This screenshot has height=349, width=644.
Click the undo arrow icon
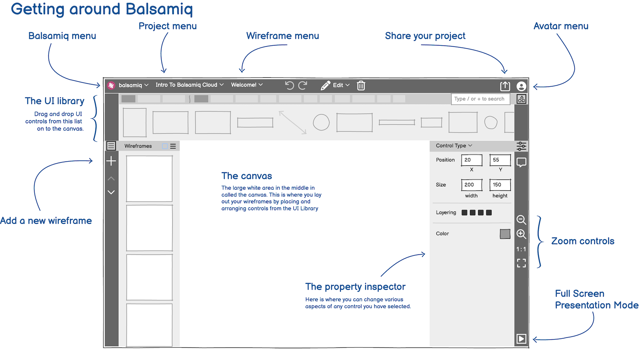pos(289,85)
